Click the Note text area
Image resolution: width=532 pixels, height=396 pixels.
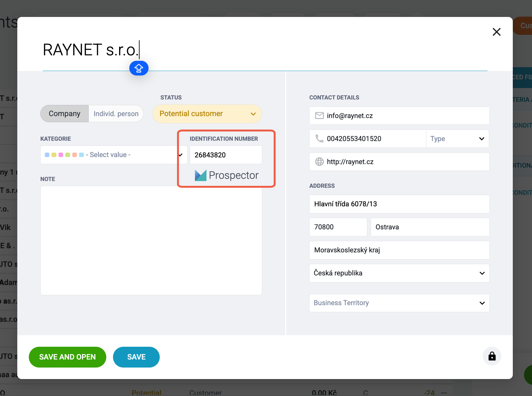(151, 241)
